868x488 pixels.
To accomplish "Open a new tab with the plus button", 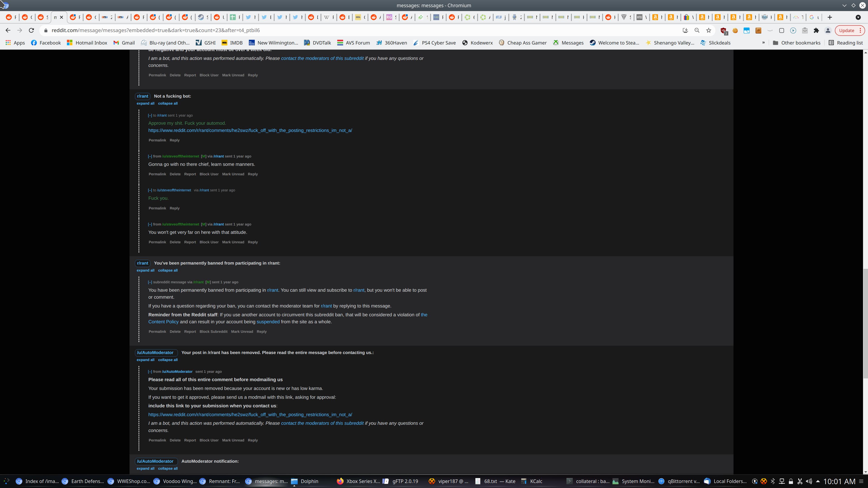I will pyautogui.click(x=830, y=17).
